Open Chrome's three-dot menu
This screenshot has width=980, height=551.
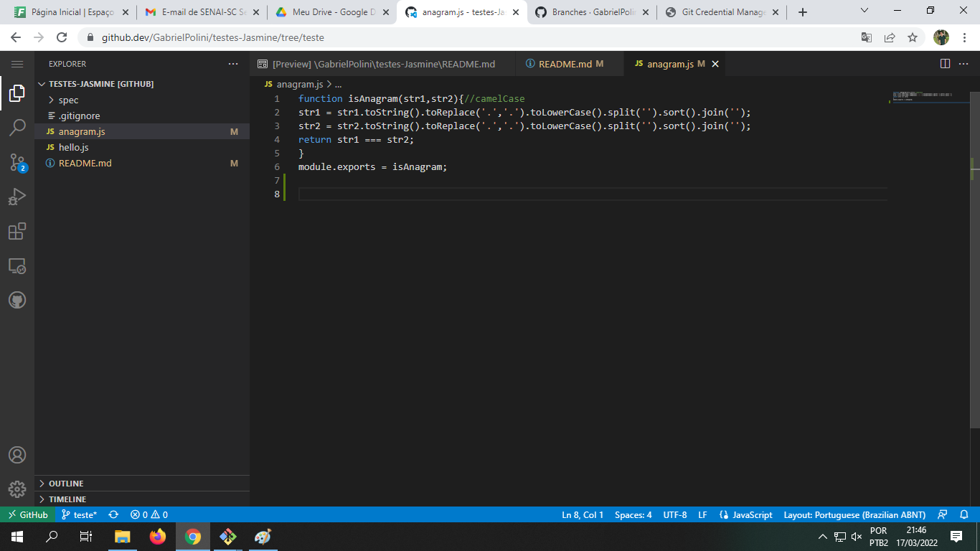(966, 37)
